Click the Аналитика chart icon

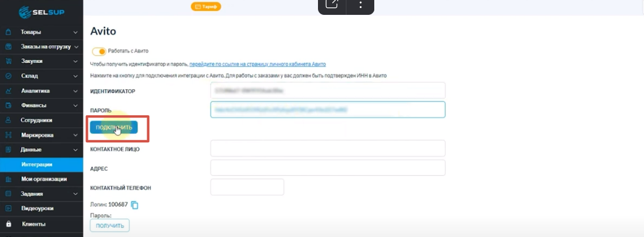[x=8, y=91]
